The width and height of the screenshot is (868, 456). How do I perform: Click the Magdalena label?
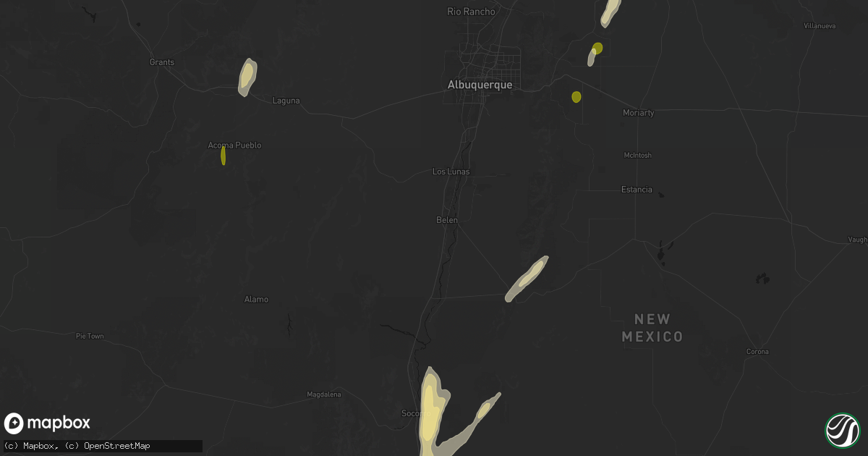click(x=324, y=394)
